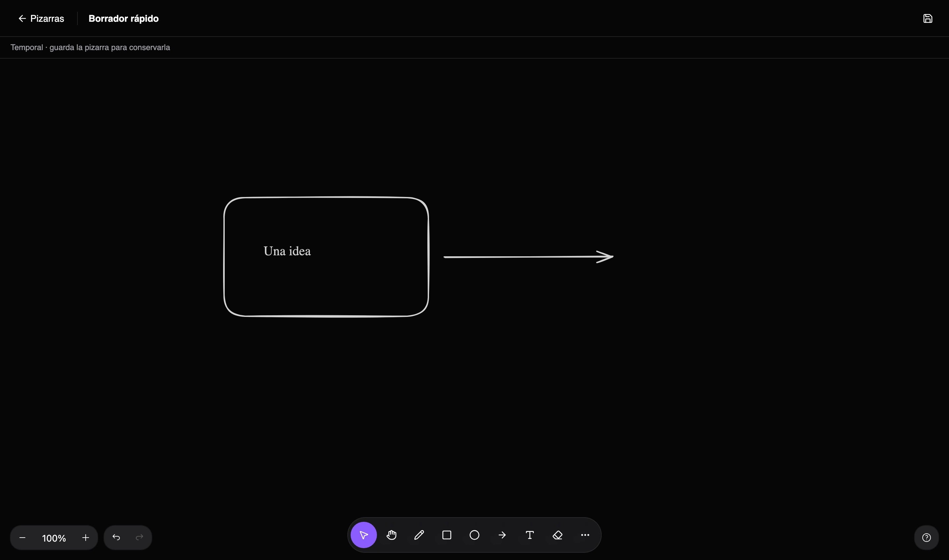The height and width of the screenshot is (560, 949).
Task: Select the arrow tool in toolbar
Action: coord(502,535)
